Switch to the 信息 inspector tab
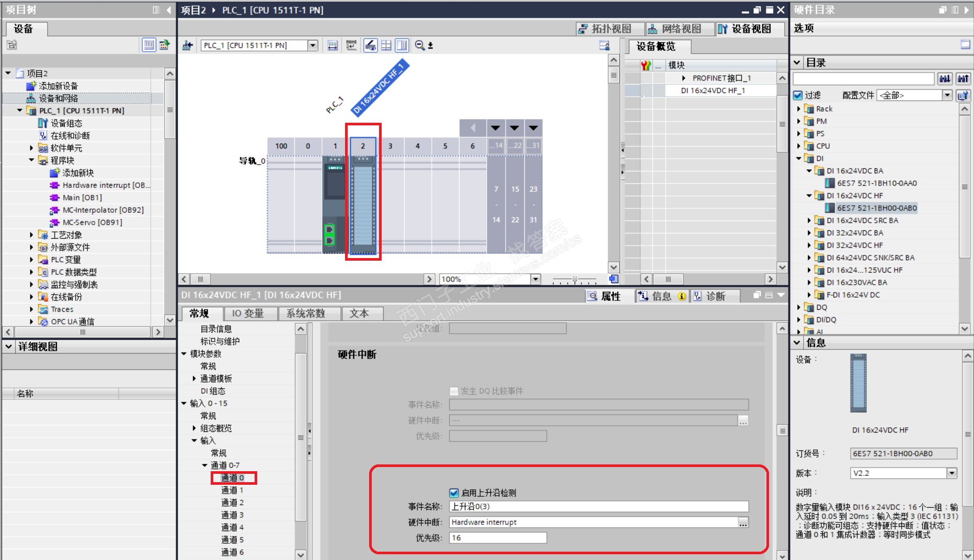 pyautogui.click(x=662, y=296)
